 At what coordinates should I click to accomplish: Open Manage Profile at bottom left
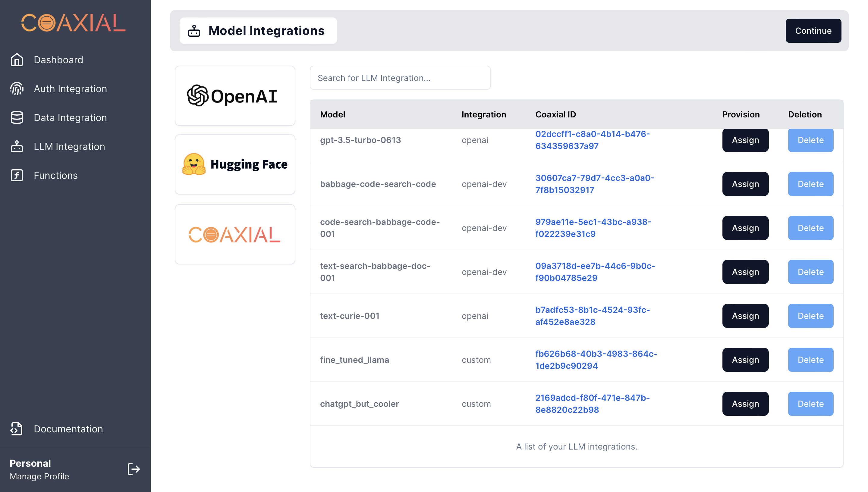click(x=39, y=476)
